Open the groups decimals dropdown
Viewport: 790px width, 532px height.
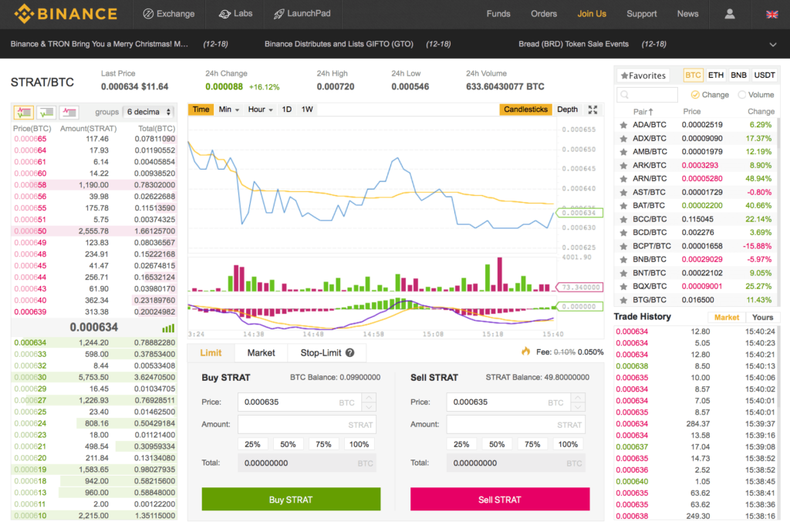point(150,113)
